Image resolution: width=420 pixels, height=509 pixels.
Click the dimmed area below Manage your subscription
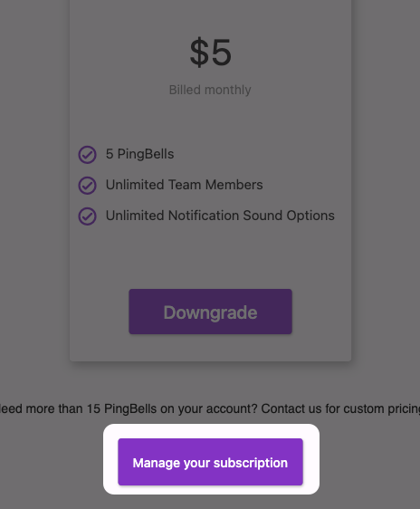coord(211,502)
